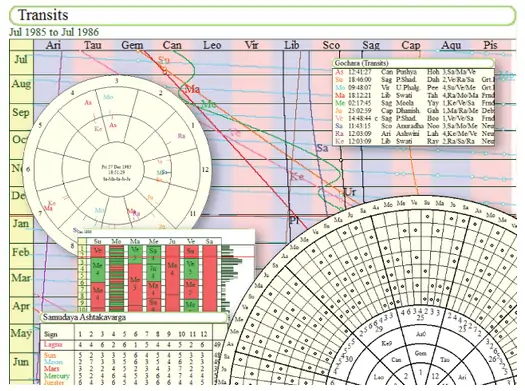The width and height of the screenshot is (525, 391).
Task: Select the Ari zodiac column header
Action: tap(53, 45)
